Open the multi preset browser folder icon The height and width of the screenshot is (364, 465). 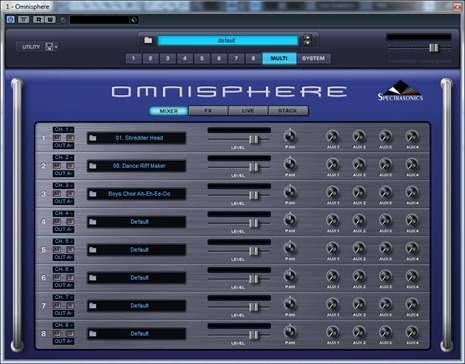click(148, 40)
